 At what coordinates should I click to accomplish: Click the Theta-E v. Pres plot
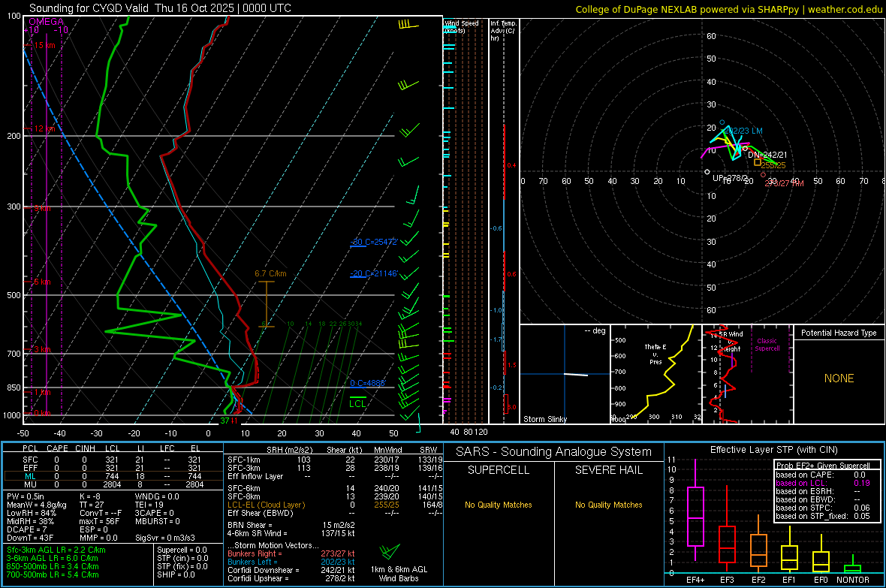655,374
